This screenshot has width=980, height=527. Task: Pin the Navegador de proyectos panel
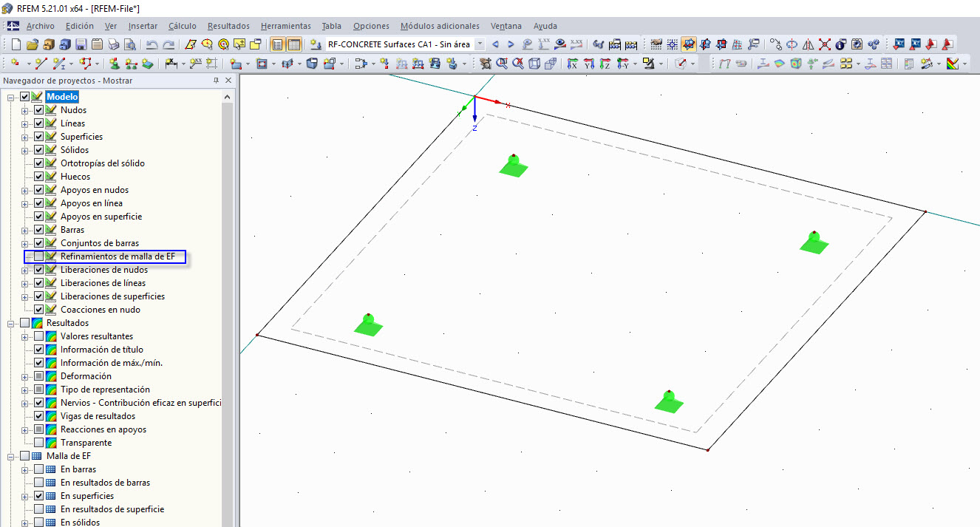coord(216,80)
